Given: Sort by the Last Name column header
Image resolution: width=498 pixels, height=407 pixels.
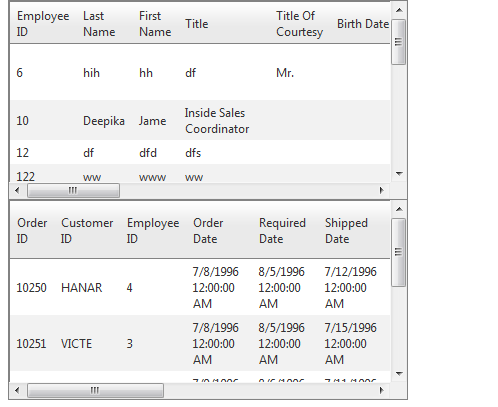Looking at the screenshot, I should coord(99,24).
